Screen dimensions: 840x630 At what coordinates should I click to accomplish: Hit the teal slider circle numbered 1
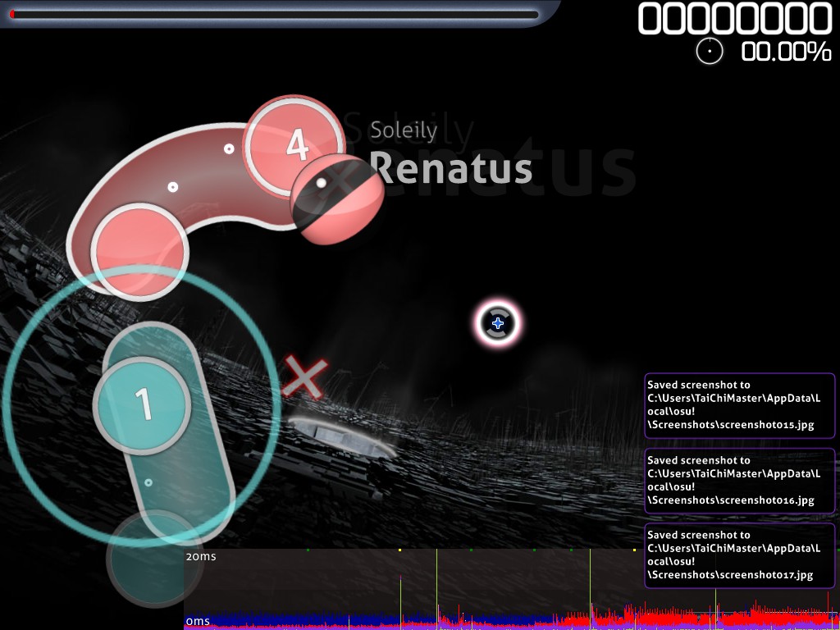[x=142, y=405]
